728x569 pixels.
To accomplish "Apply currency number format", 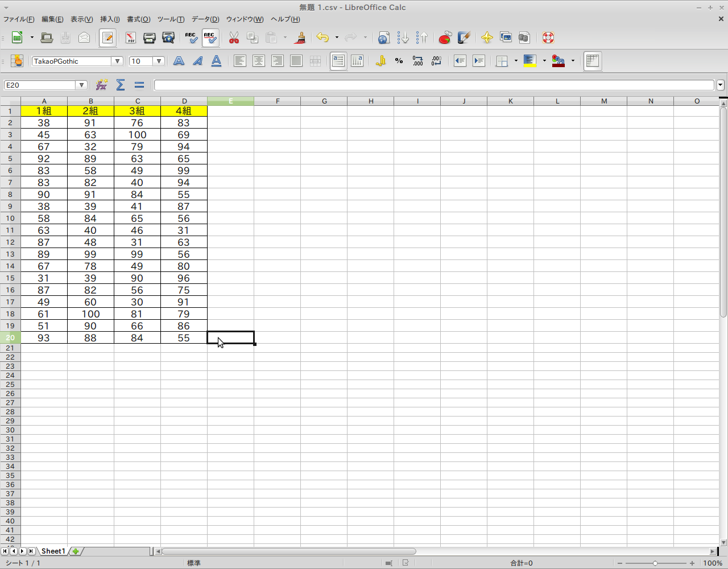I will 380,61.
